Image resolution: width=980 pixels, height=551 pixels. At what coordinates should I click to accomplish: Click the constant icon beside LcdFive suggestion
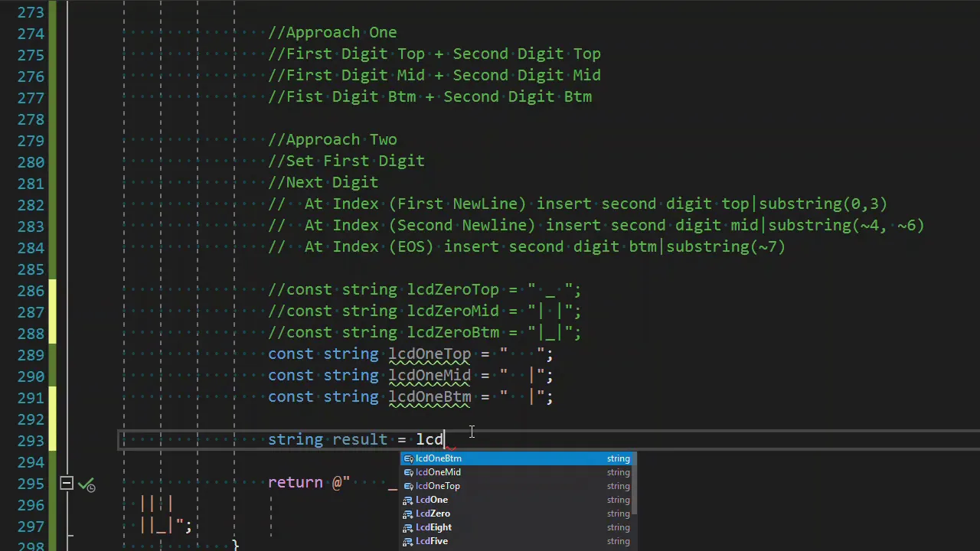409,542
